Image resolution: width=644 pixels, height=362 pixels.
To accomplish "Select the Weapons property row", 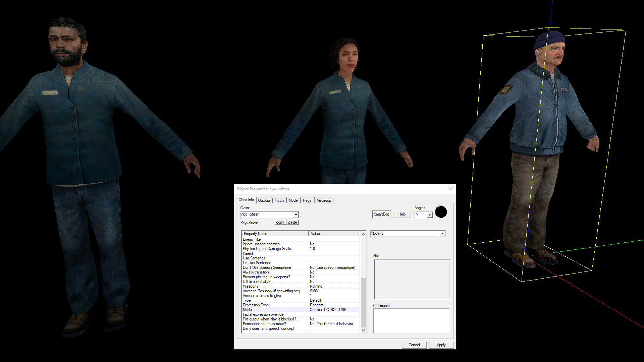I will [x=301, y=286].
